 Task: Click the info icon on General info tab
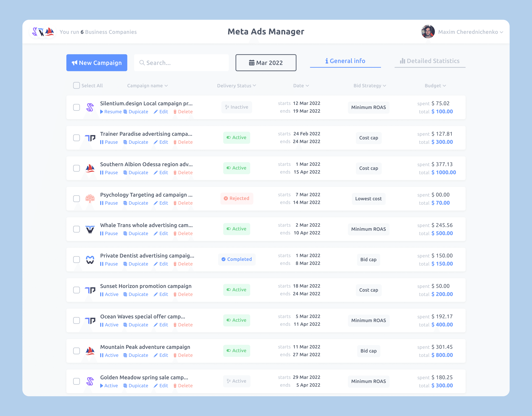(327, 61)
